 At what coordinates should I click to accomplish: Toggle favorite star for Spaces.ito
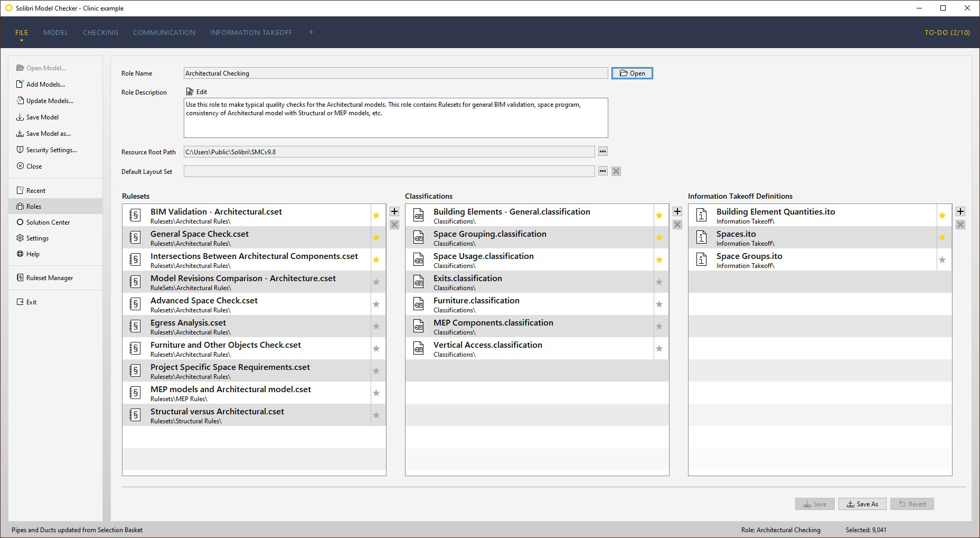[943, 237]
